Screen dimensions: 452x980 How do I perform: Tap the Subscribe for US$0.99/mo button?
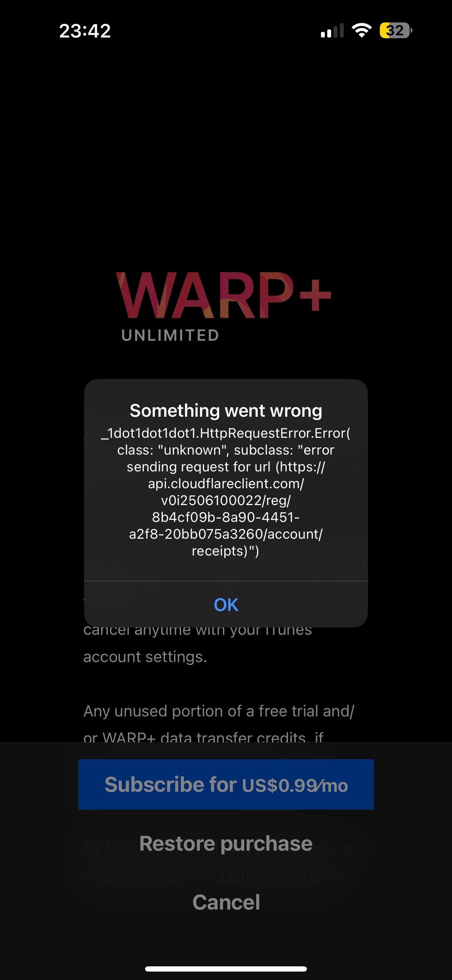pyautogui.click(x=226, y=784)
